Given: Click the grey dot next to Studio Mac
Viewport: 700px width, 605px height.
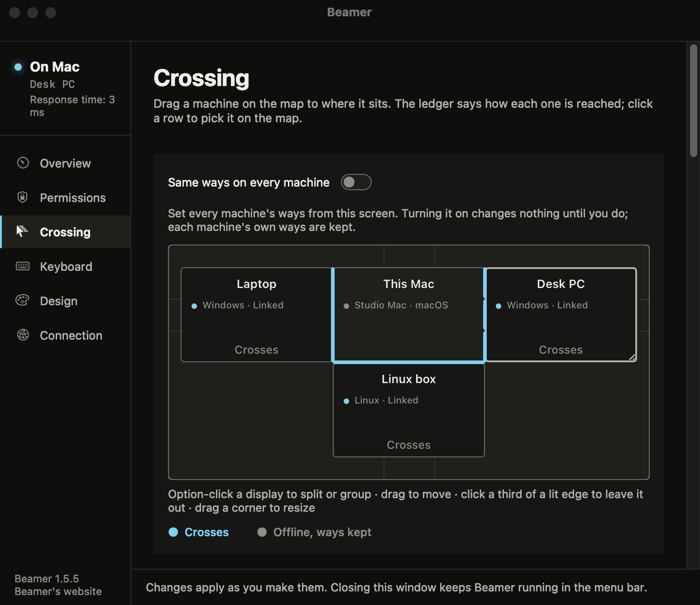Looking at the screenshot, I should tap(346, 306).
